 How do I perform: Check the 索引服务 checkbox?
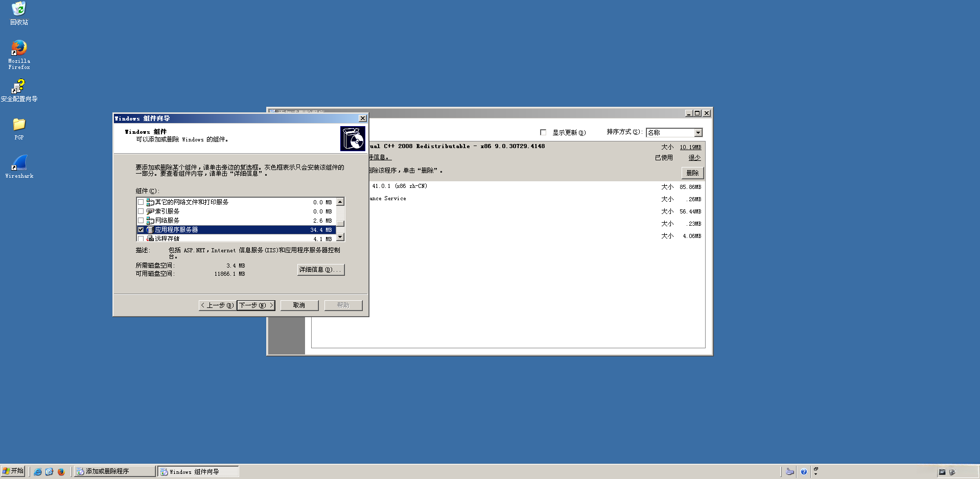point(141,211)
